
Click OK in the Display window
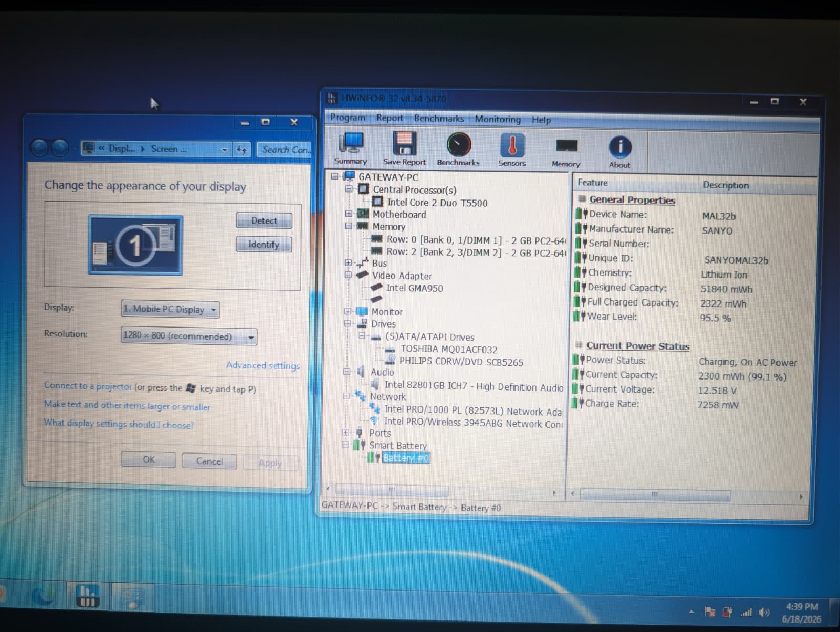(149, 459)
